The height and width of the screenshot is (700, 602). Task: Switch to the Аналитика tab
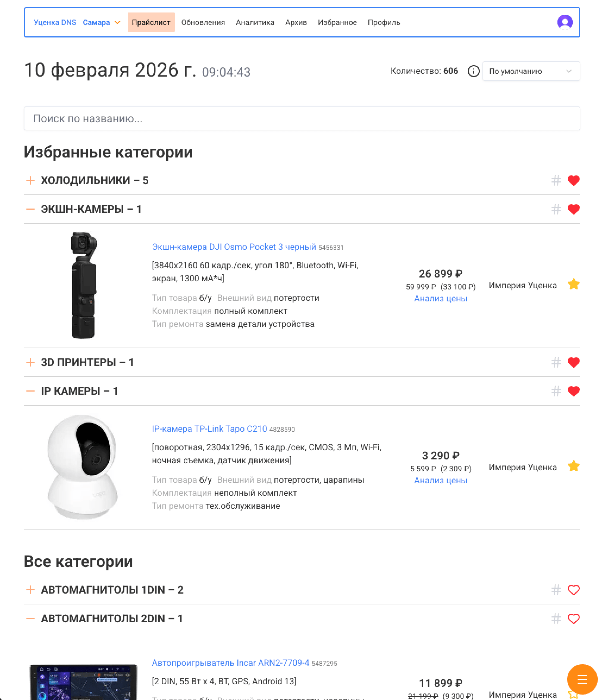click(x=255, y=22)
